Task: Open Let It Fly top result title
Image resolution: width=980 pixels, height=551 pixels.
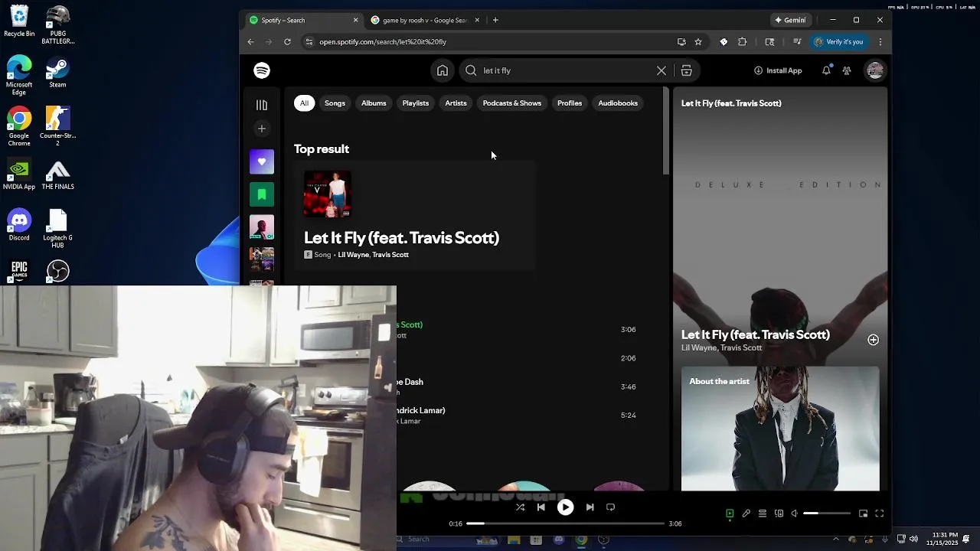Action: point(401,238)
